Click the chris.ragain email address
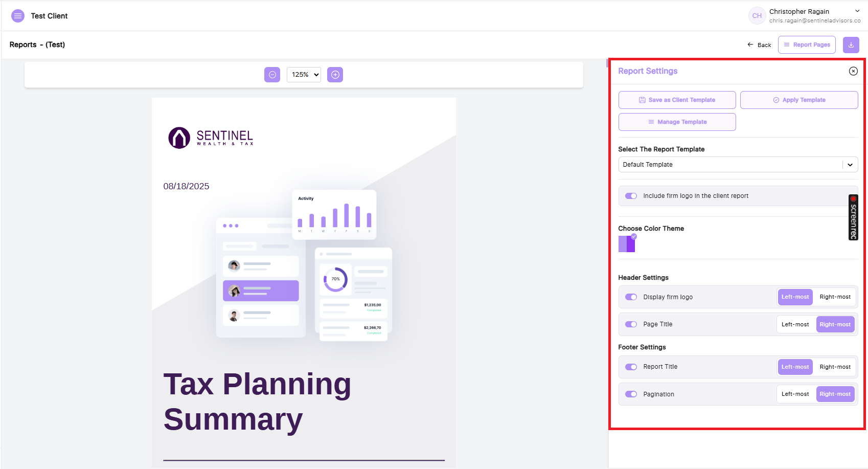The width and height of the screenshot is (868, 469). click(815, 21)
